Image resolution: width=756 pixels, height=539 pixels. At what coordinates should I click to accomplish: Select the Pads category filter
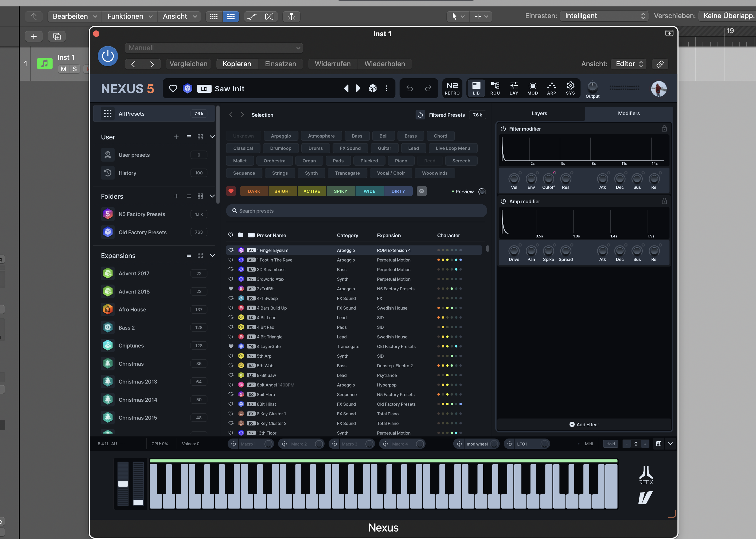tap(338, 161)
